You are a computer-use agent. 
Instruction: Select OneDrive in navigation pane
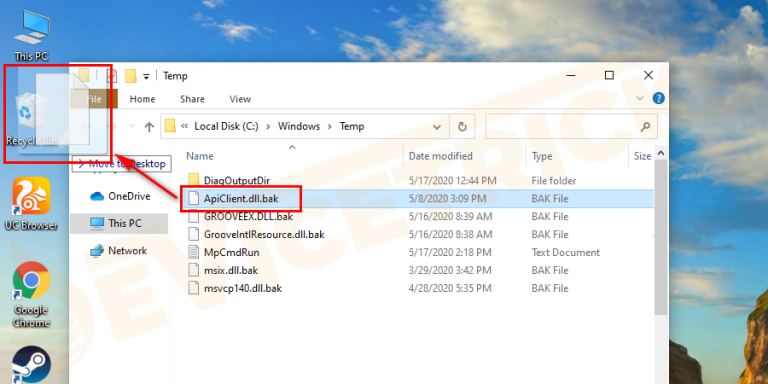point(120,196)
